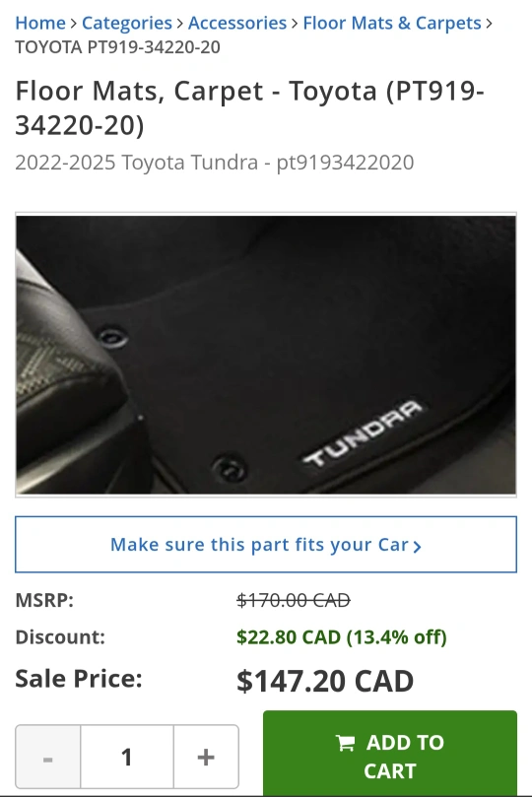The width and height of the screenshot is (532, 797).
Task: Click the chevron arrow after 'your Car'
Action: pos(417,547)
